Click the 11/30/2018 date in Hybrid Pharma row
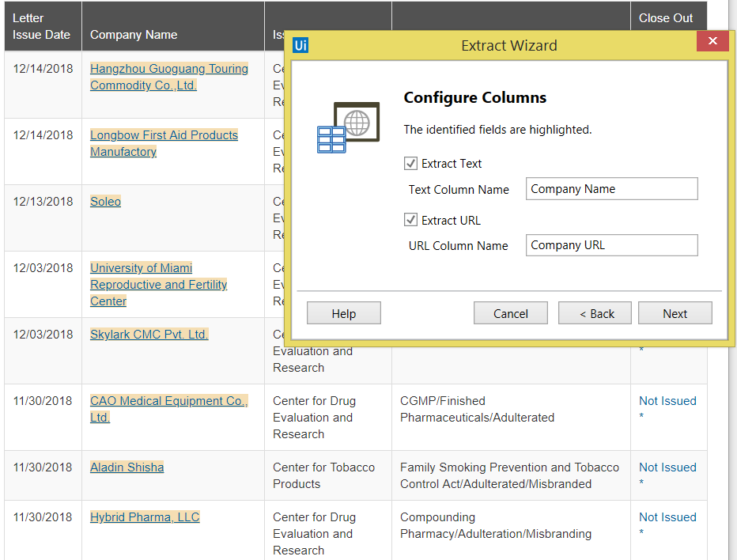The width and height of the screenshot is (737, 560). (x=43, y=517)
